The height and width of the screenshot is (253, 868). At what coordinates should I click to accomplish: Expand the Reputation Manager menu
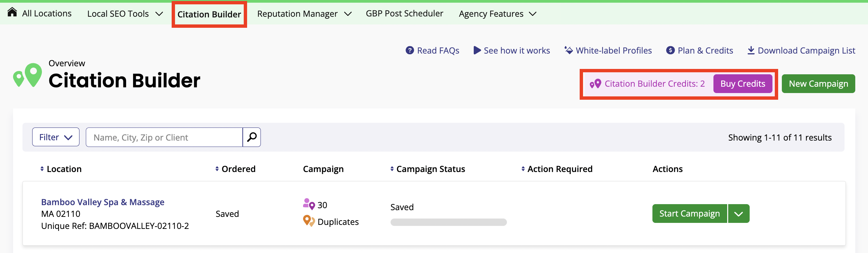[x=304, y=14]
